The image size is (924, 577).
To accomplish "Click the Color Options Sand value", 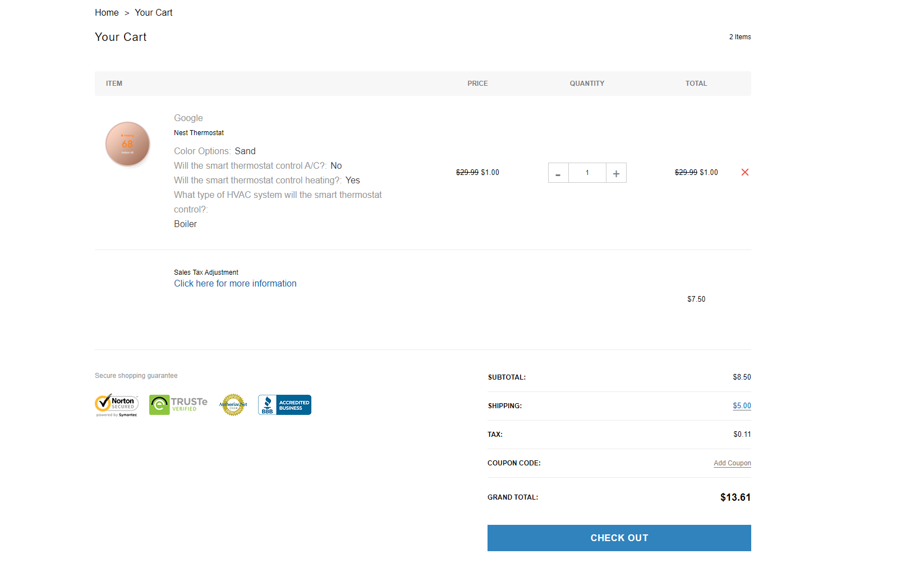I will pos(245,151).
